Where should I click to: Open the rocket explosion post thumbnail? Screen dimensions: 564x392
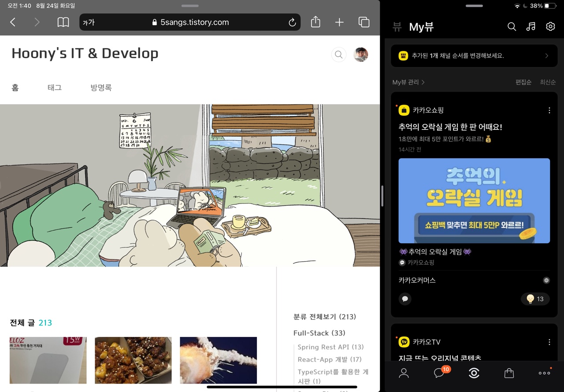[218, 360]
